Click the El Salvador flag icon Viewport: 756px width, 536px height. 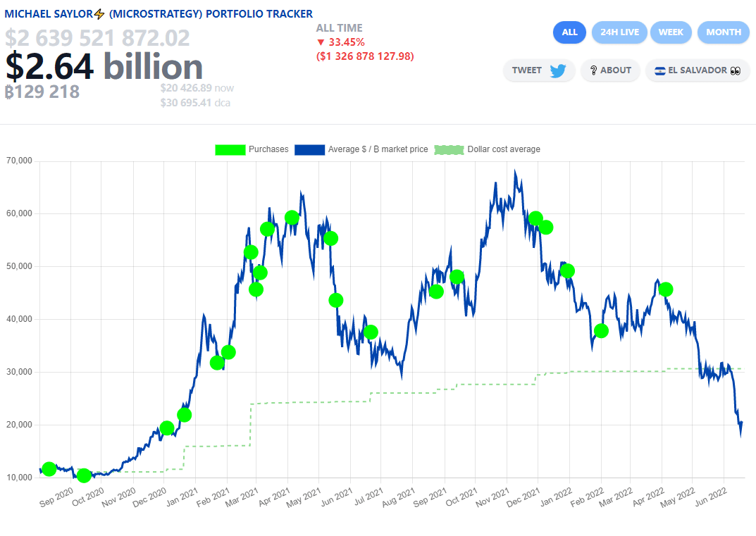point(660,70)
